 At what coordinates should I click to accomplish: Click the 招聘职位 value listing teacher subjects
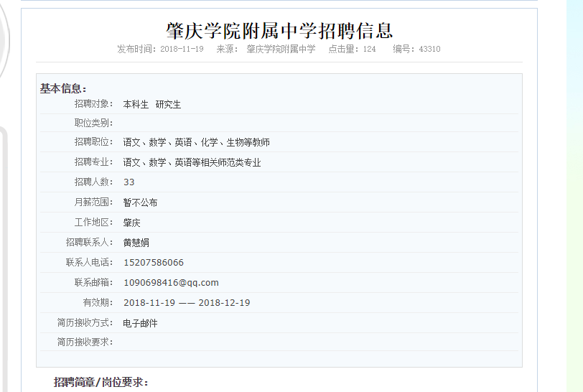click(x=196, y=143)
